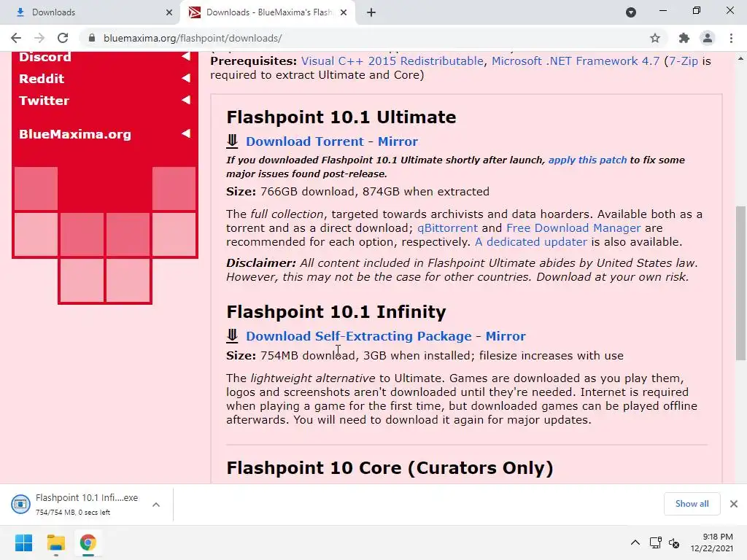Bookmark this page with the star icon
Image resolution: width=747 pixels, height=560 pixels.
coord(655,38)
